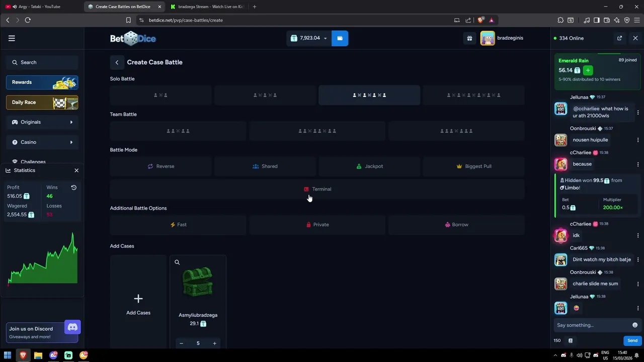Image resolution: width=644 pixels, height=362 pixels.
Task: Open options for 'nousen huipulle' message
Action: [638, 140]
